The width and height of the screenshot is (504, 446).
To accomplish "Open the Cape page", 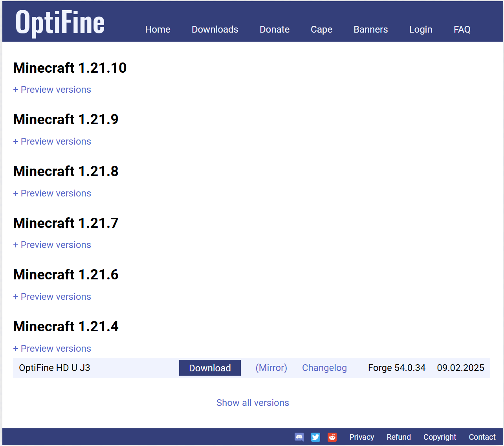I will coord(321,29).
